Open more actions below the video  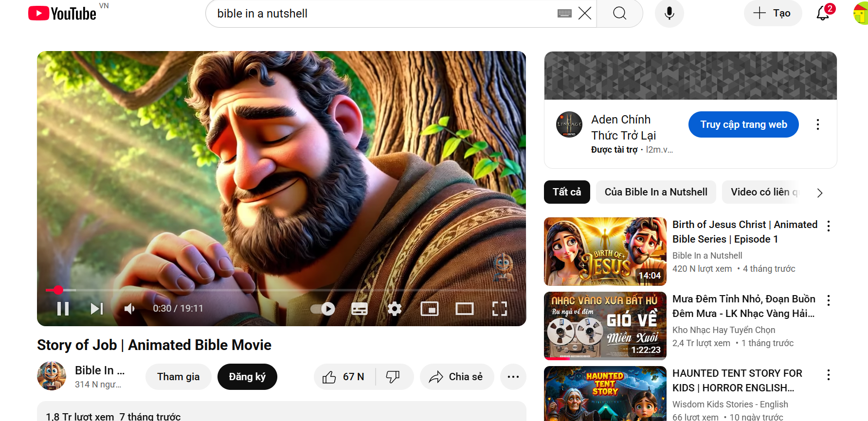click(513, 377)
